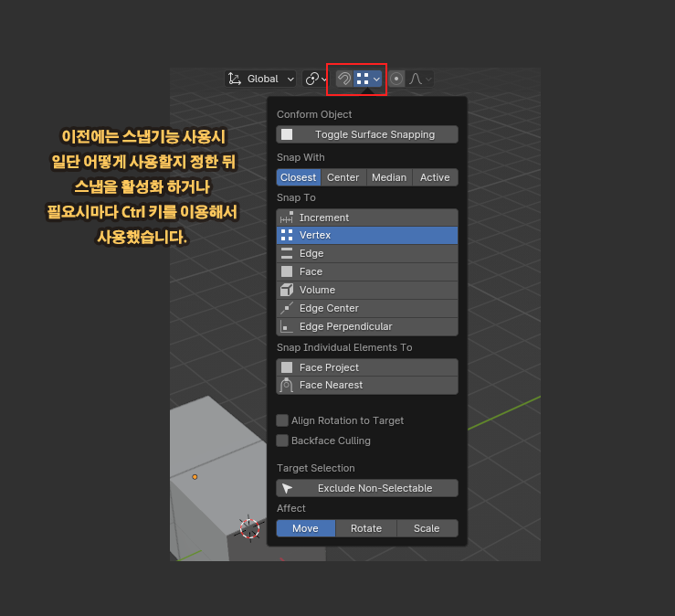Select Median in Snap With
This screenshot has width=675, height=616.
[x=389, y=177]
